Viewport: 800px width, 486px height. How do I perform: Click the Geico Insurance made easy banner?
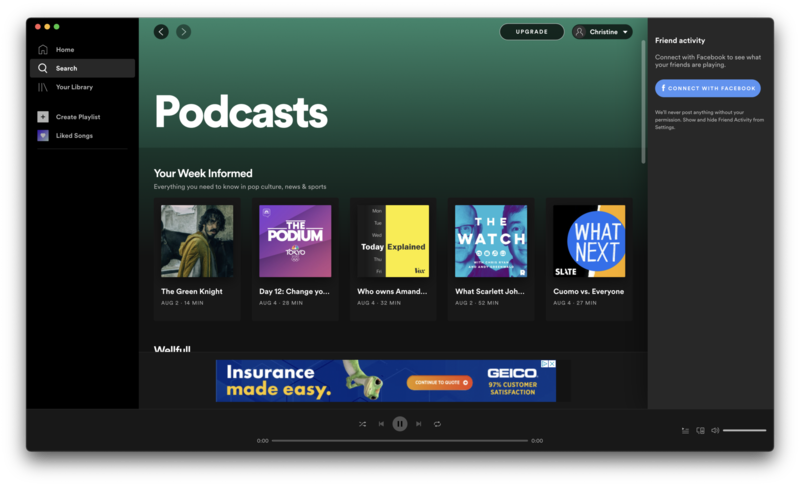point(386,380)
